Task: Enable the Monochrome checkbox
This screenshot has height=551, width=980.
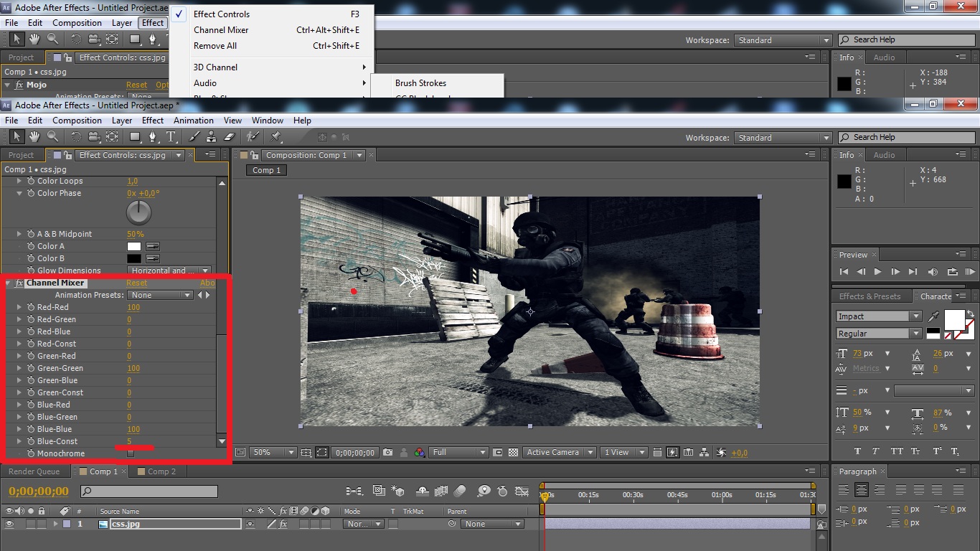Action: 131,453
